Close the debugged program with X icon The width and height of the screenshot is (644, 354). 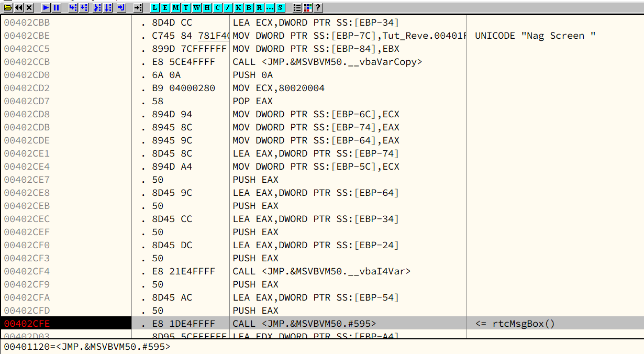point(29,8)
